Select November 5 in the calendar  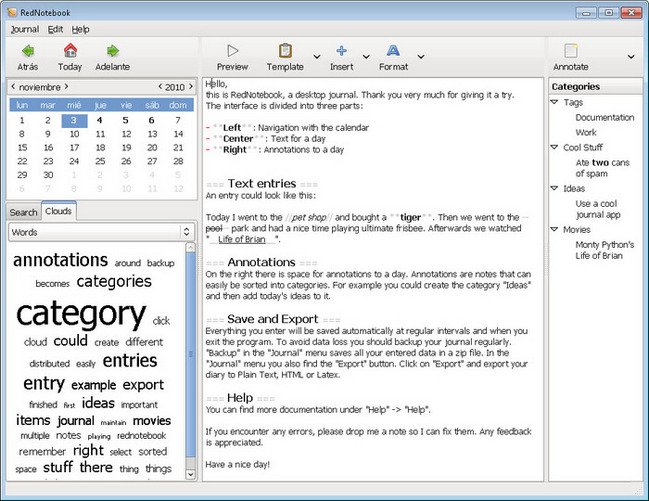(125, 120)
